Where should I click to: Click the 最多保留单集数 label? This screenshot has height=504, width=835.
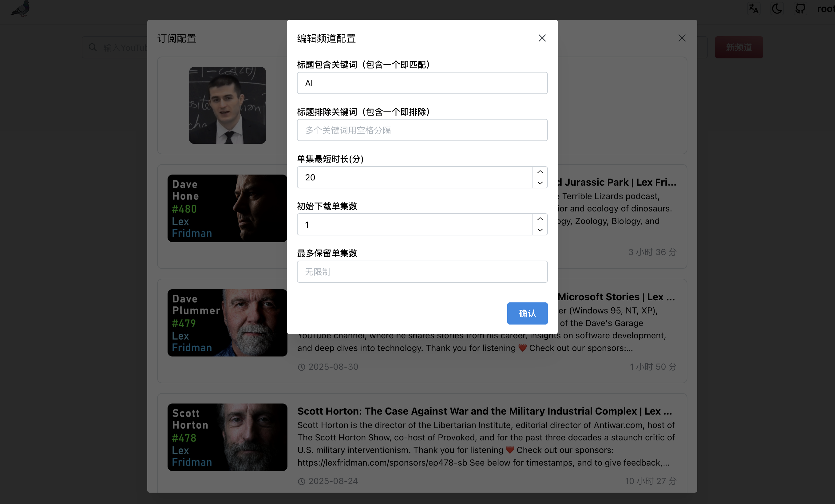pos(327,253)
